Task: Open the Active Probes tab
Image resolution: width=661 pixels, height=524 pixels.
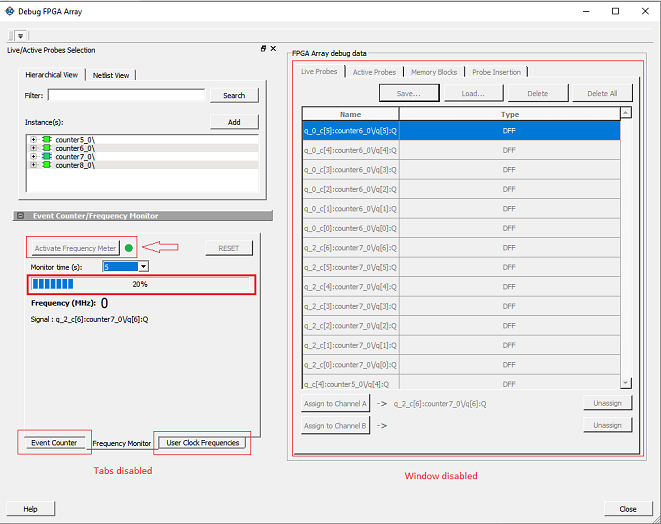Action: [x=374, y=72]
